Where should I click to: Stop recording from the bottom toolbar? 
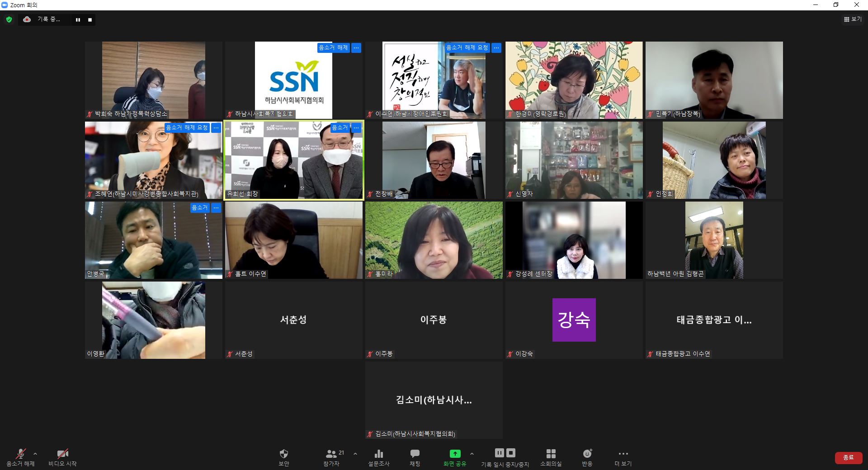coord(511,453)
